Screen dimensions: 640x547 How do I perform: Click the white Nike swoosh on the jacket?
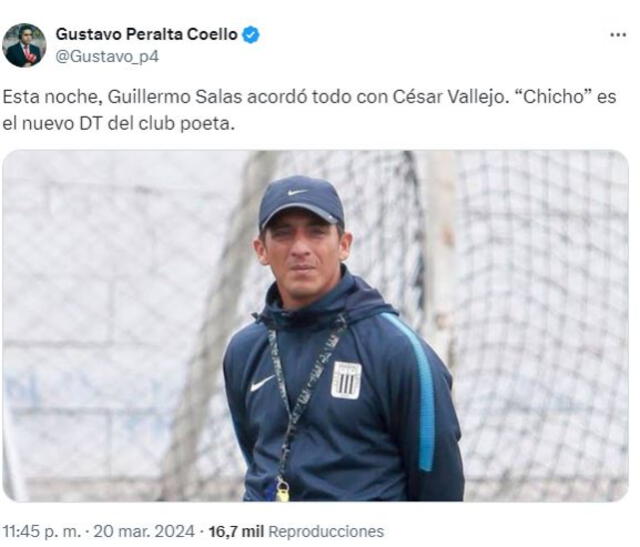pos(262,383)
